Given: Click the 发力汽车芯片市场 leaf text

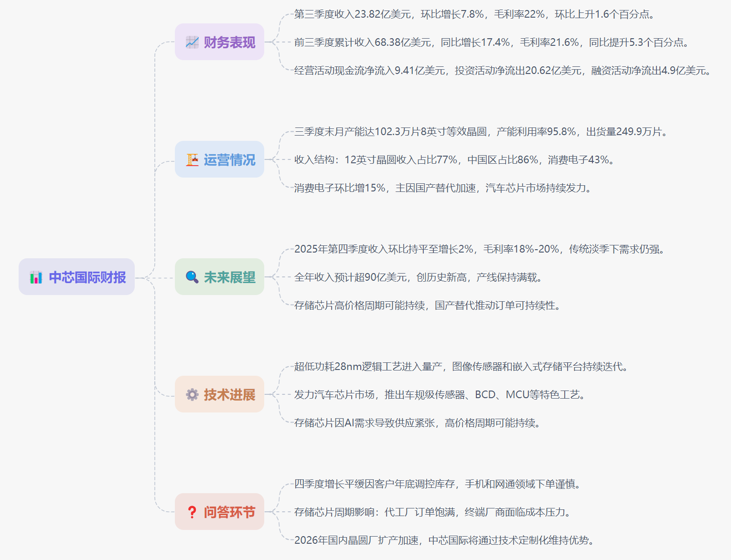Looking at the screenshot, I should [x=441, y=395].
